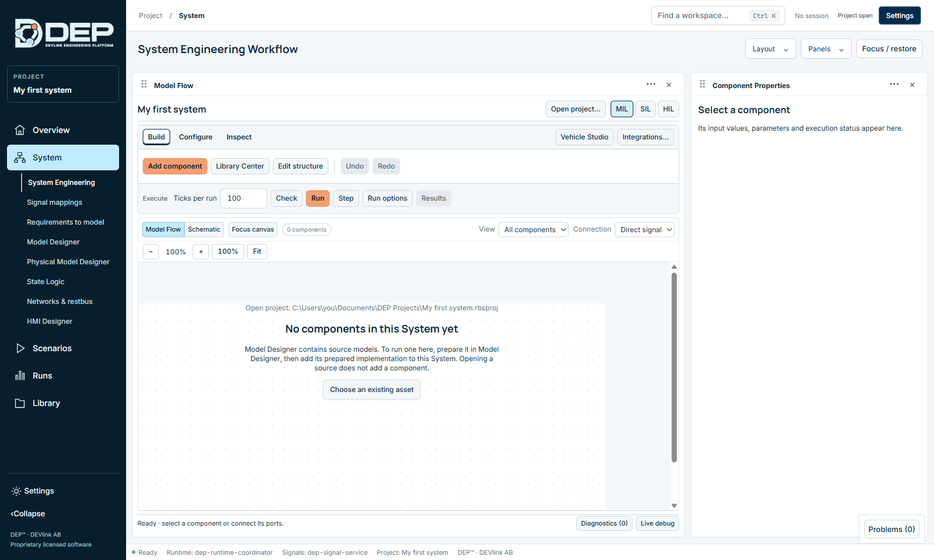The width and height of the screenshot is (934, 560).
Task: Open Model Flow panel options ellipsis
Action: [x=651, y=85]
